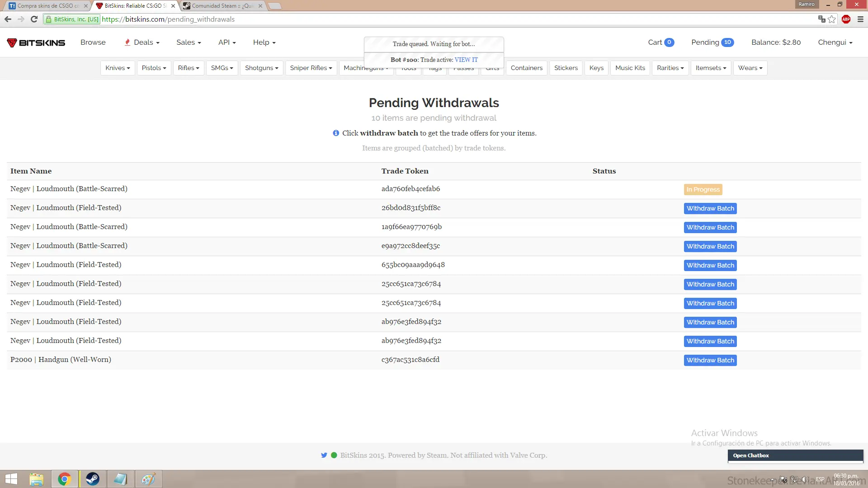Go back with the browser back arrow
This screenshot has height=488, width=868.
8,19
